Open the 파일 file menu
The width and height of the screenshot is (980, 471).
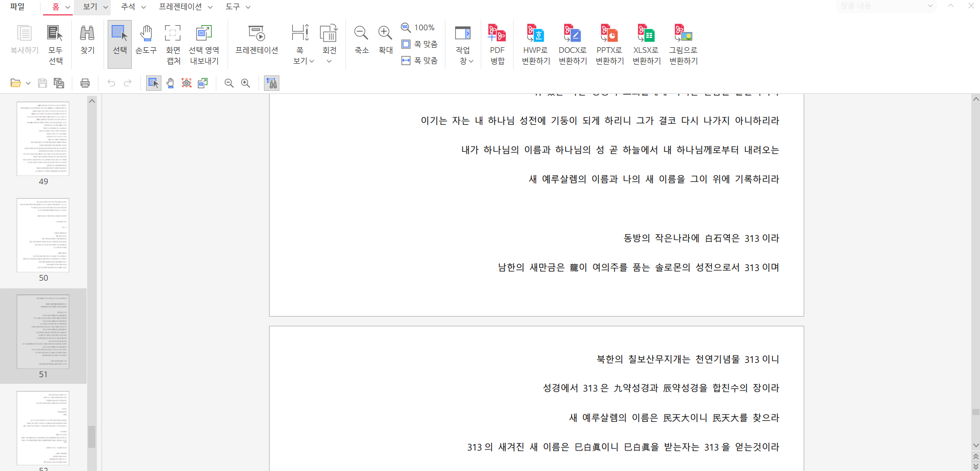point(17,7)
